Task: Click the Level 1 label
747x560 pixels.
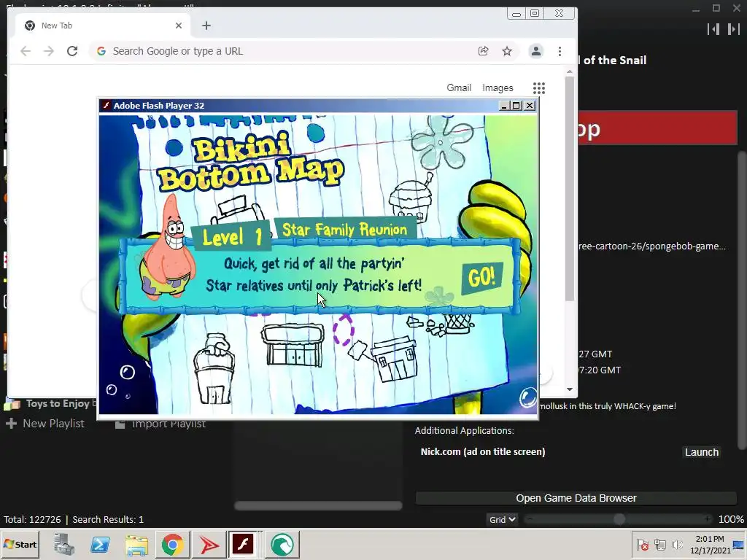Action: point(232,236)
